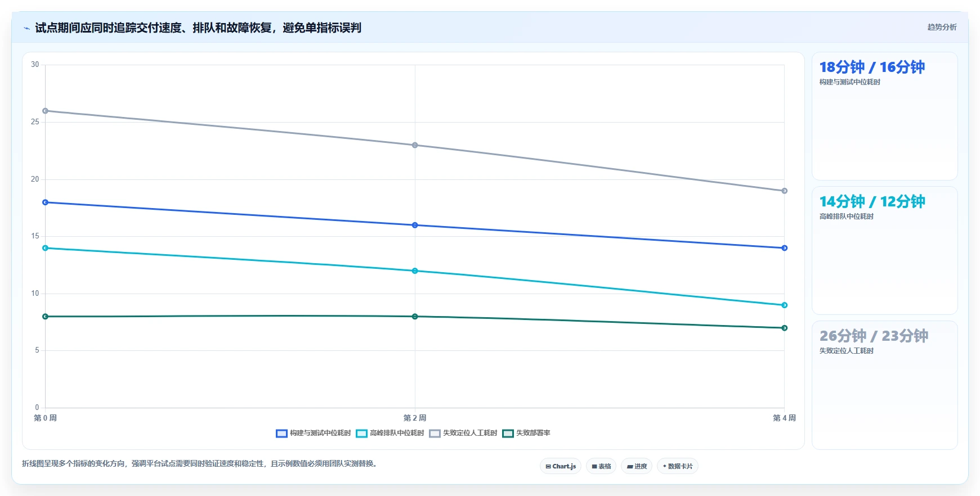Viewport: 980px width, 496px height.
Task: Click the sparkle icon in the 数据卡片 chip
Action: 664,466
